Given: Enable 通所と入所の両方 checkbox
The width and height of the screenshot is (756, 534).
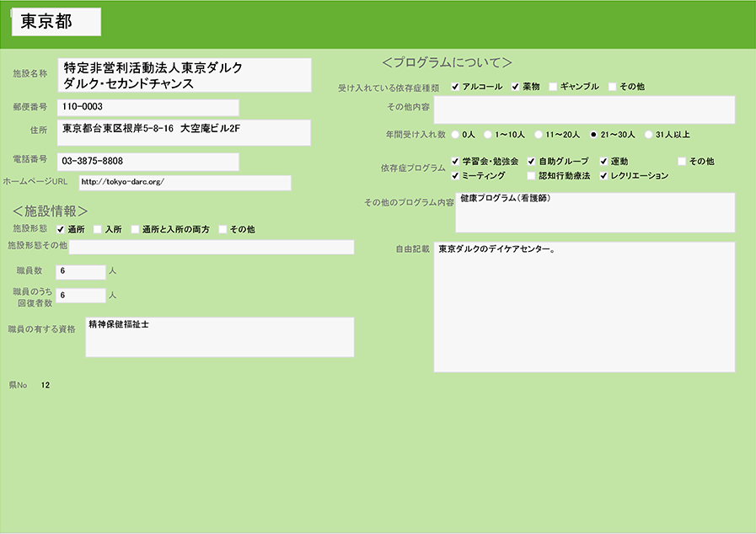Looking at the screenshot, I should pos(135,229).
